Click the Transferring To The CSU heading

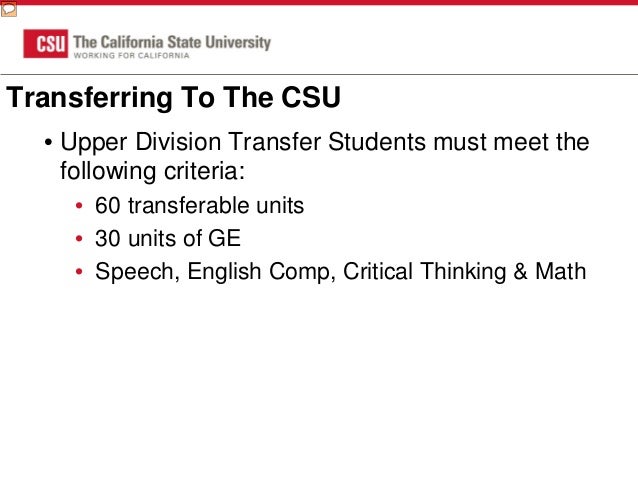pyautogui.click(x=173, y=97)
